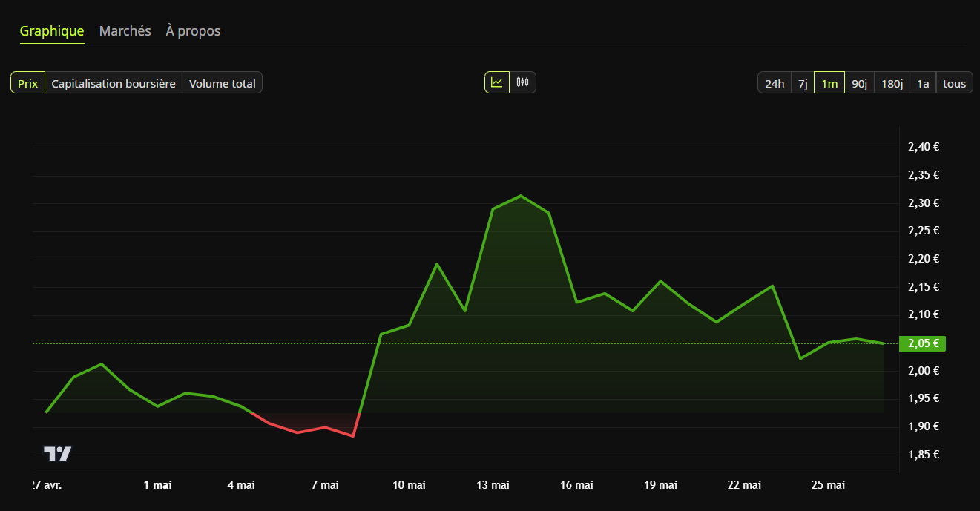
Task: Click the 2,05 € current price label
Action: click(922, 343)
